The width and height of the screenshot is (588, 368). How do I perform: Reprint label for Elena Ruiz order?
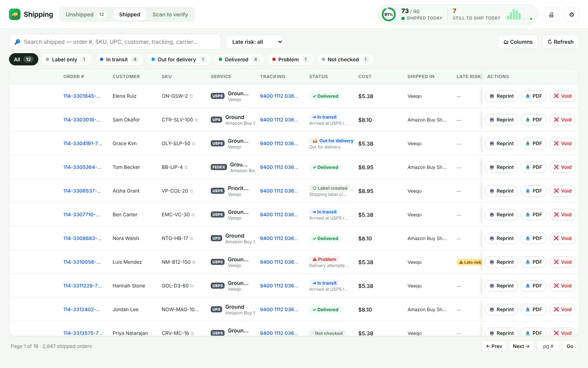[501, 96]
